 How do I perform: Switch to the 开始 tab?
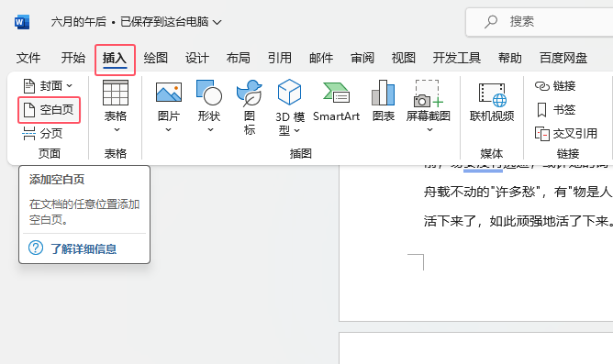point(73,58)
